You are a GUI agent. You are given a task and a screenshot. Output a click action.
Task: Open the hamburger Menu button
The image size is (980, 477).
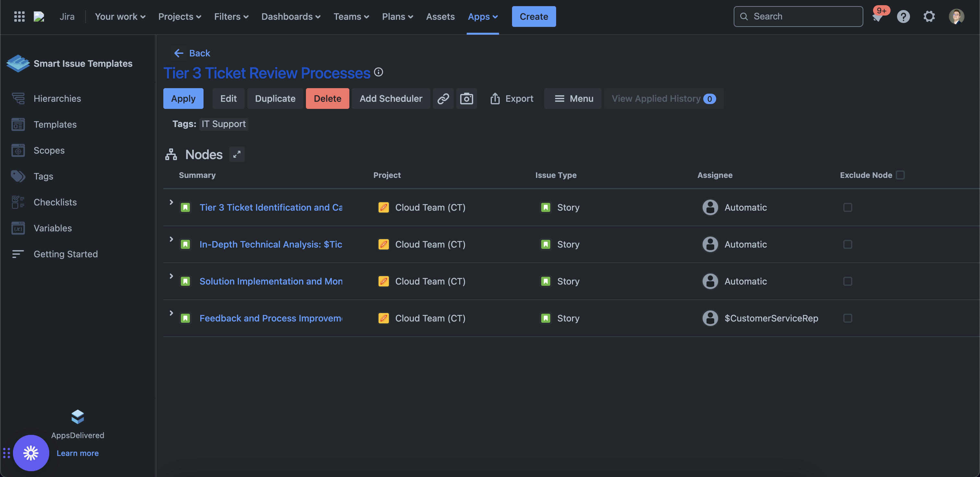[x=573, y=99]
